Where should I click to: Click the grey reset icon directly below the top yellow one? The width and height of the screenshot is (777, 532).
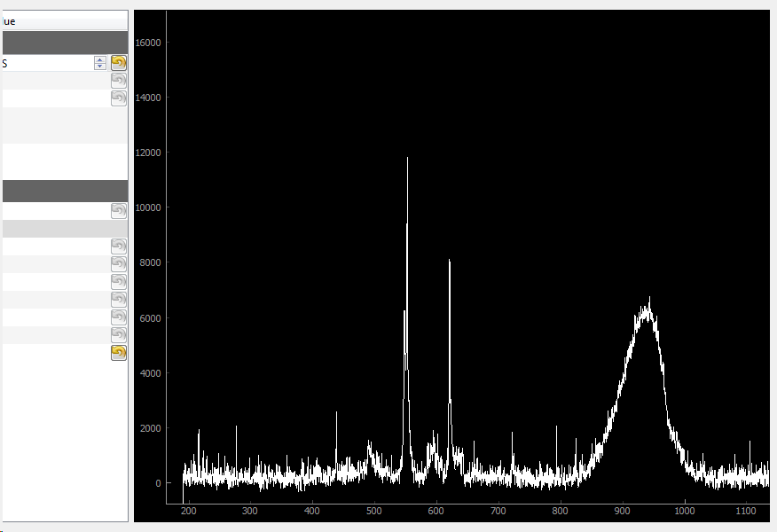point(119,81)
